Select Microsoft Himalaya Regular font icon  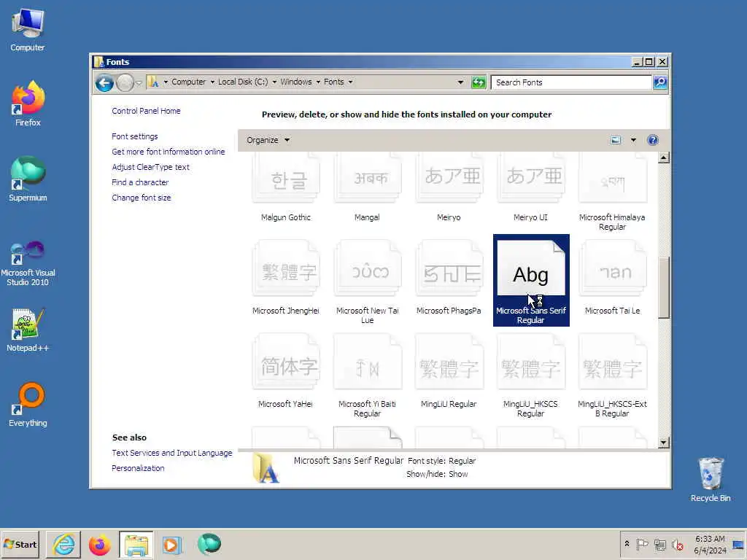(x=613, y=179)
